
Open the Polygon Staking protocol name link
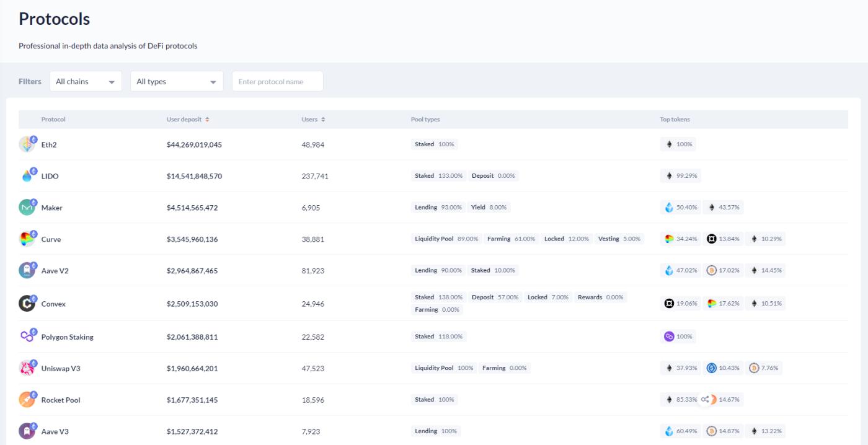point(67,337)
